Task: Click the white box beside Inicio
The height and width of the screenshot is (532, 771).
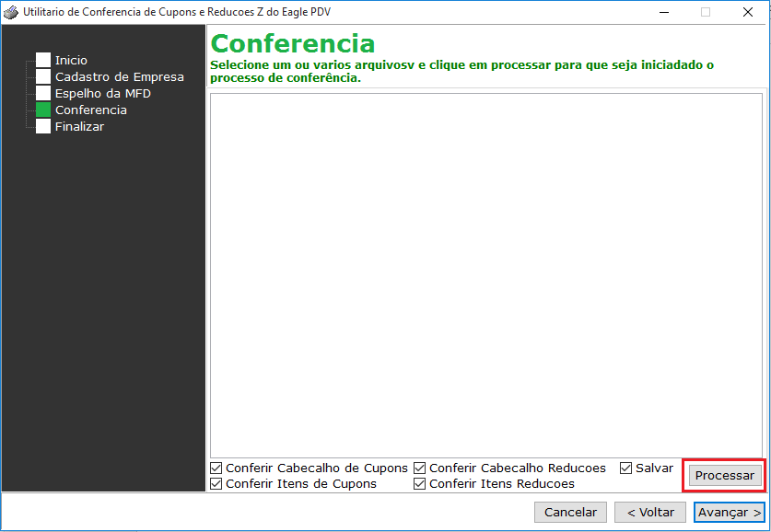Action: coord(43,60)
